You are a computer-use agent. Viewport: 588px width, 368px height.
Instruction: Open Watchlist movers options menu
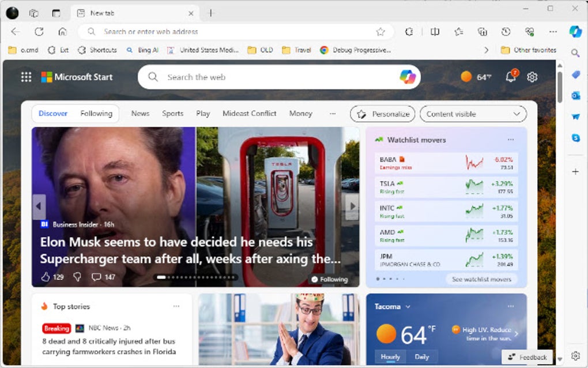511,140
